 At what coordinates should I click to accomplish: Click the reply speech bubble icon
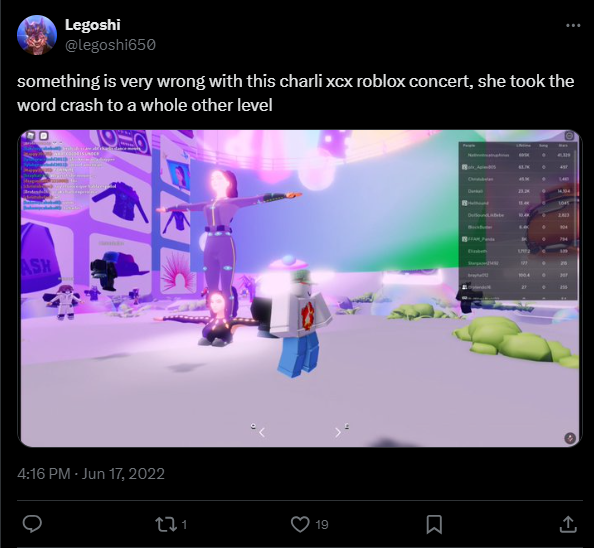pos(32,524)
